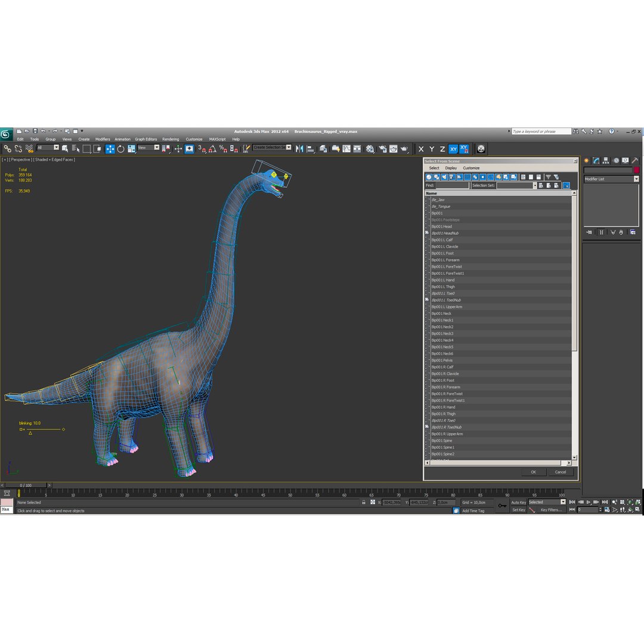Click the 'Type a keyword or phrase' search box

coord(541,131)
